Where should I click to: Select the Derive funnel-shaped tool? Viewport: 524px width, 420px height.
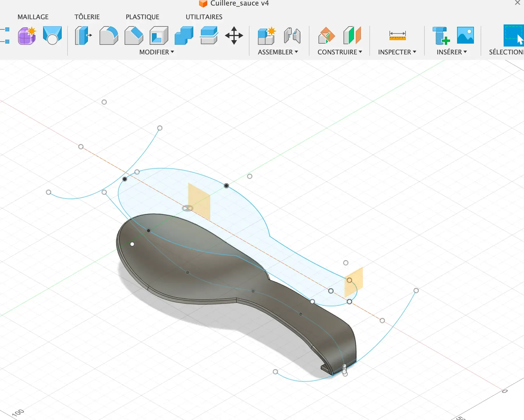pos(52,35)
